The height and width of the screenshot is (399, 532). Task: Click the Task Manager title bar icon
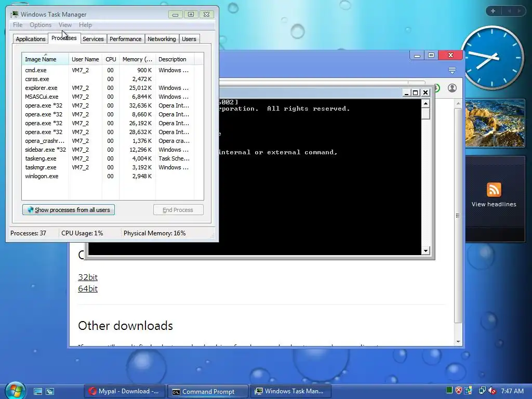[x=15, y=14]
